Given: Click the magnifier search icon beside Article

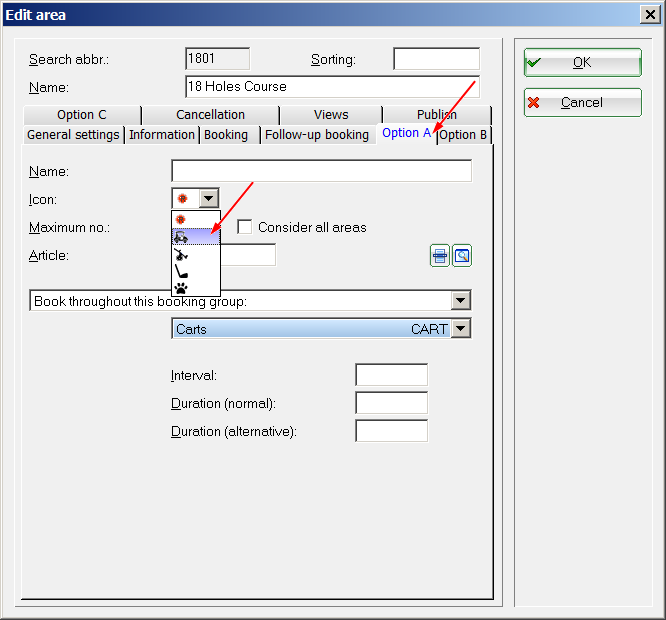Looking at the screenshot, I should pos(461,256).
